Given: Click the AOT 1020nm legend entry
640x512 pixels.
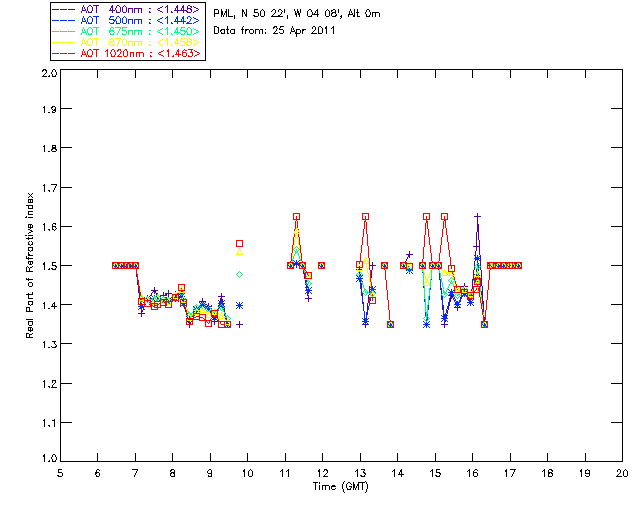Looking at the screenshot, I should point(128,53).
